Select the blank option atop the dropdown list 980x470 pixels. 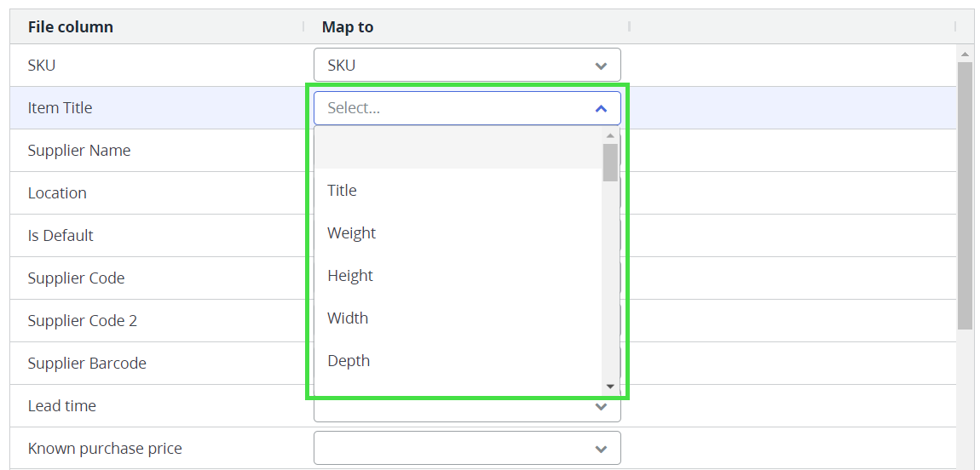[x=458, y=149]
